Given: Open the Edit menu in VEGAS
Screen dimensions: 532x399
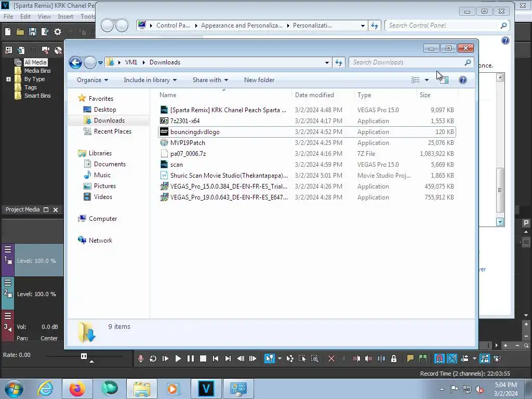Looking at the screenshot, I should (x=25, y=16).
